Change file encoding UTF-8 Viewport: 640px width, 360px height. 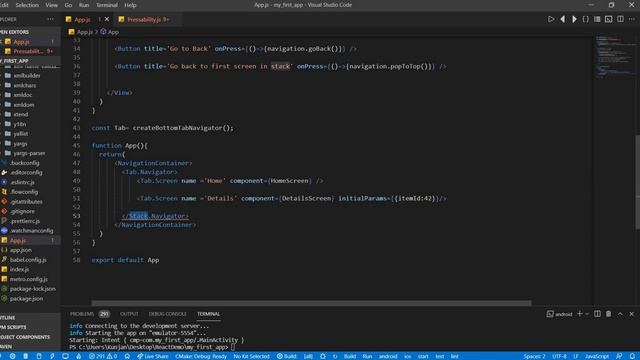point(559,356)
